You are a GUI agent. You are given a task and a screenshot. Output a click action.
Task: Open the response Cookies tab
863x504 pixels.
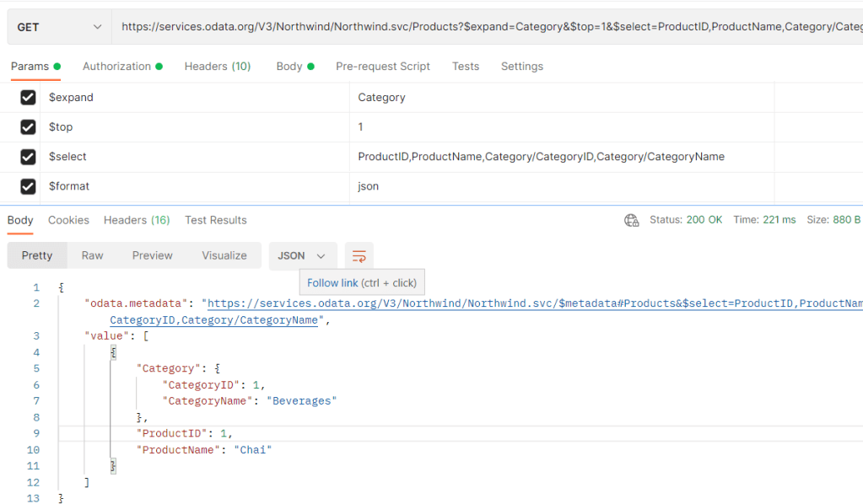(x=68, y=220)
